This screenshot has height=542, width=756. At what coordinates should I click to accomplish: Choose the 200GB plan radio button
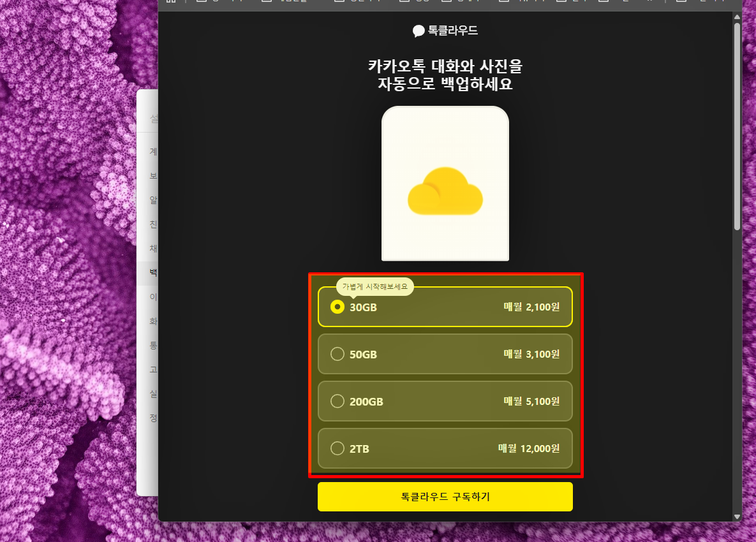(337, 401)
